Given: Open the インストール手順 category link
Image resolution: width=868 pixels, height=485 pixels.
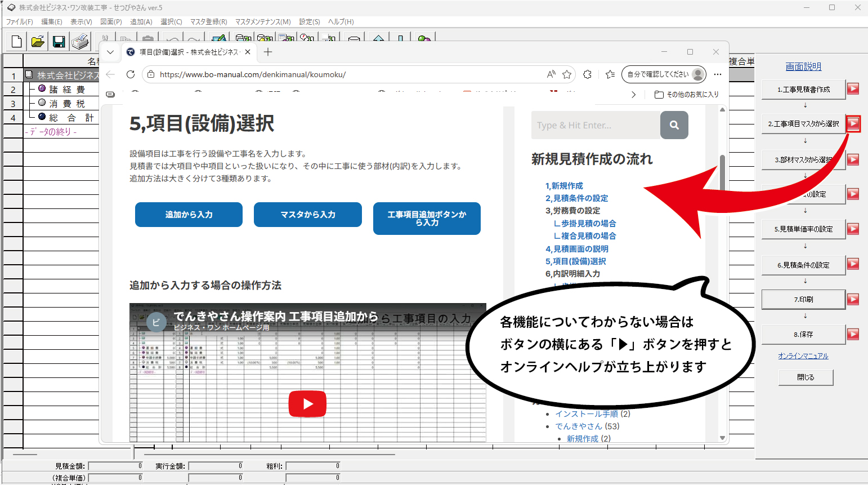Looking at the screenshot, I should 587,413.
